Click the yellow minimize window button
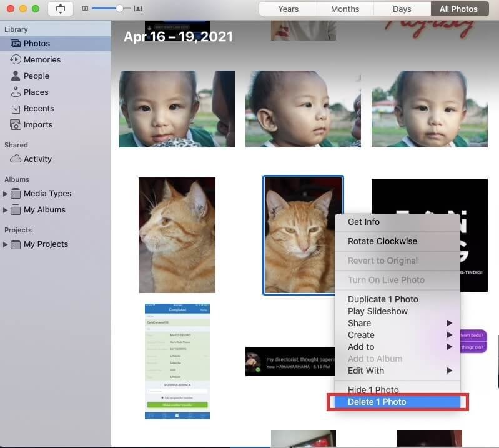Screen dimensions: 499x448 click(23, 9)
